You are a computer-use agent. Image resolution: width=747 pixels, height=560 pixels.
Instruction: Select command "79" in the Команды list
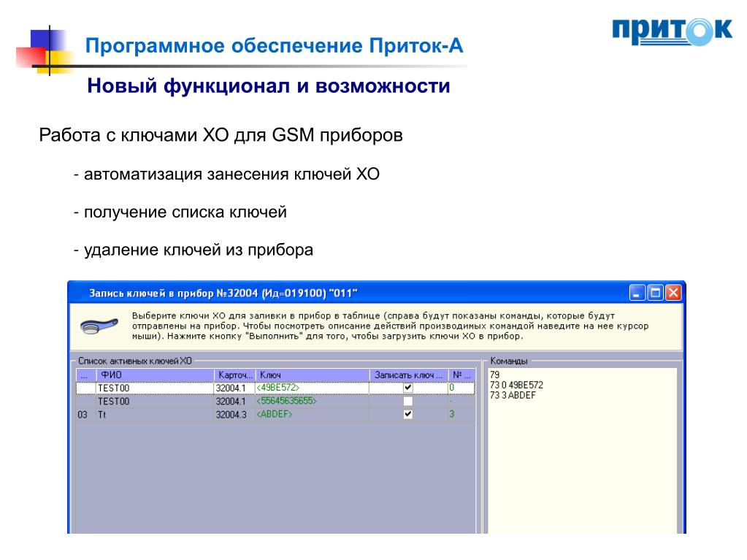point(495,375)
